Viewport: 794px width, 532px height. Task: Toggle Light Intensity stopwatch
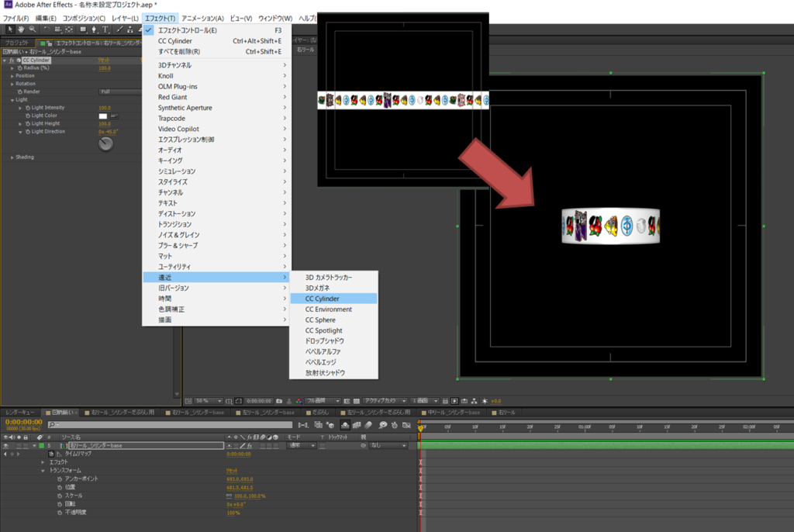click(28, 108)
